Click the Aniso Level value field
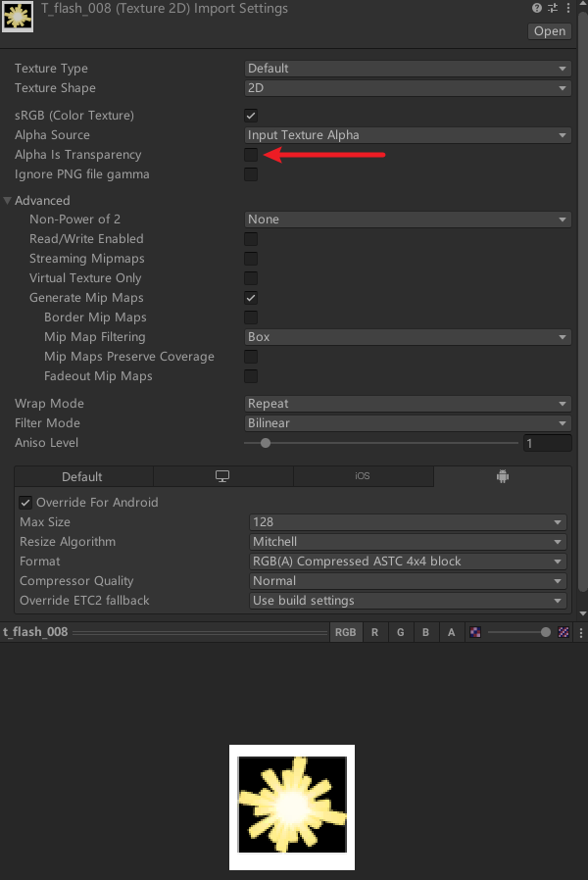 pos(546,443)
